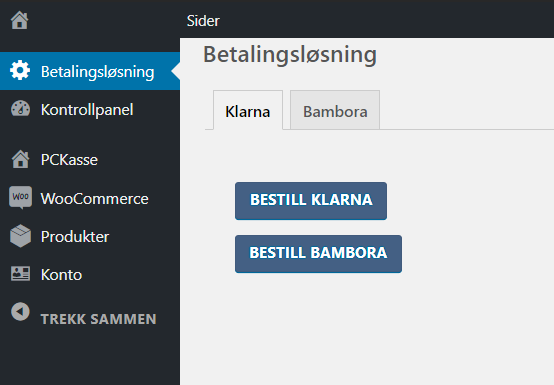Click the BESTILL BAMBORA button
This screenshot has height=385, width=554.
(x=318, y=254)
